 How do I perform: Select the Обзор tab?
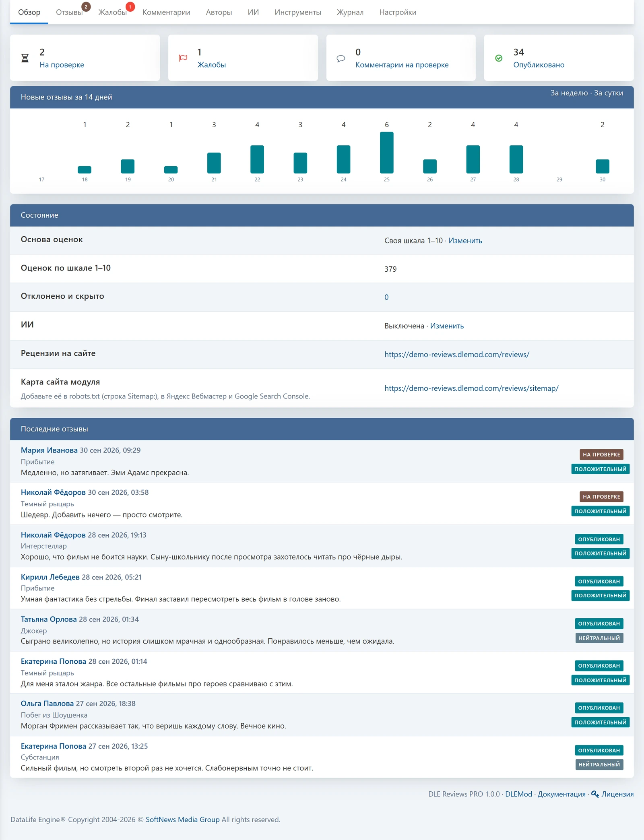point(29,12)
